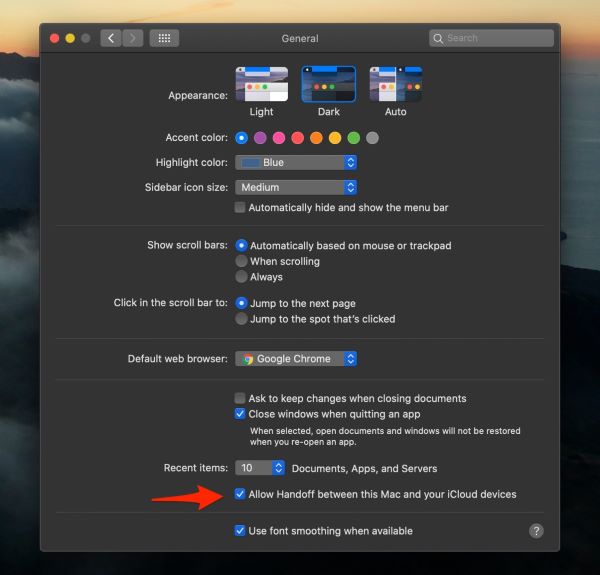Choose the green accent color
The width and height of the screenshot is (600, 575).
point(354,138)
